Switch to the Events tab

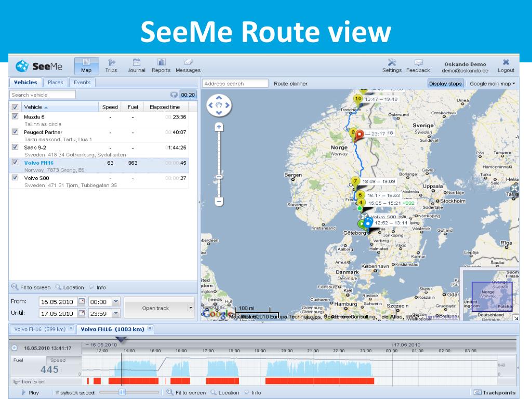[x=82, y=83]
